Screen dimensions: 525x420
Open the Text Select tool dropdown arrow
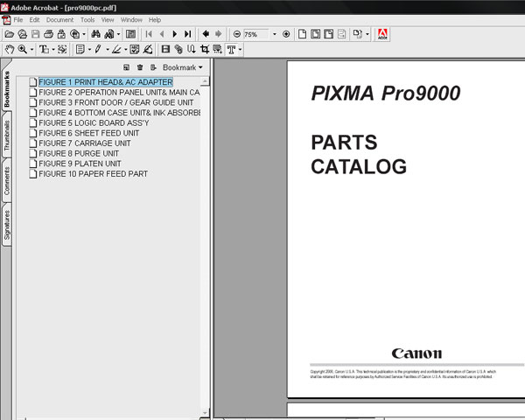pyautogui.click(x=53, y=50)
